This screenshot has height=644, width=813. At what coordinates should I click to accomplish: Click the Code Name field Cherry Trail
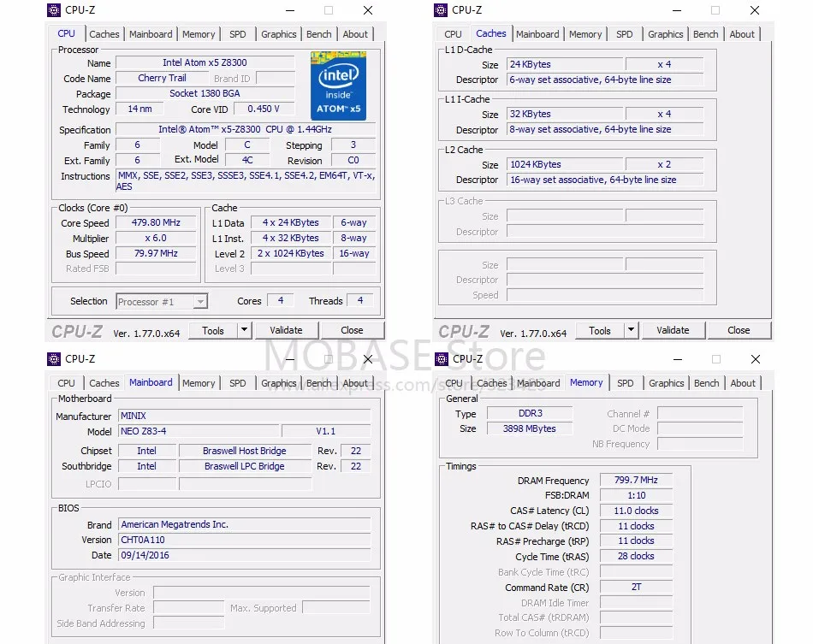[163, 78]
